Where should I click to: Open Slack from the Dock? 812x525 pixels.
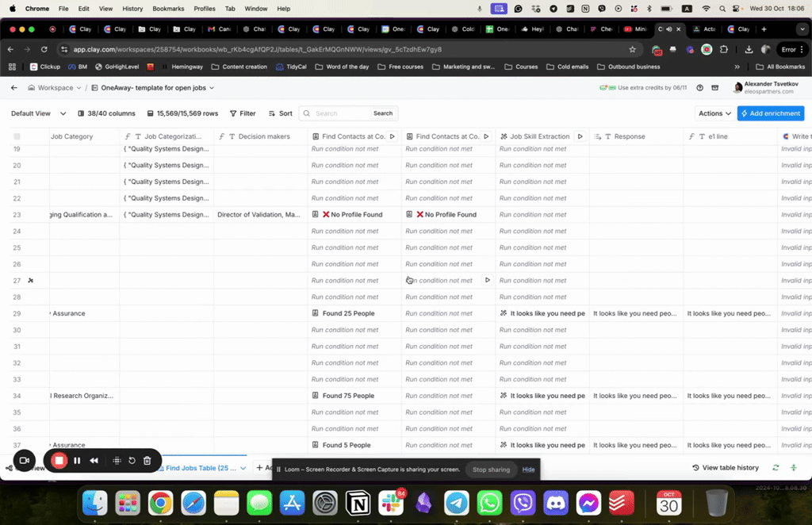[x=391, y=503]
